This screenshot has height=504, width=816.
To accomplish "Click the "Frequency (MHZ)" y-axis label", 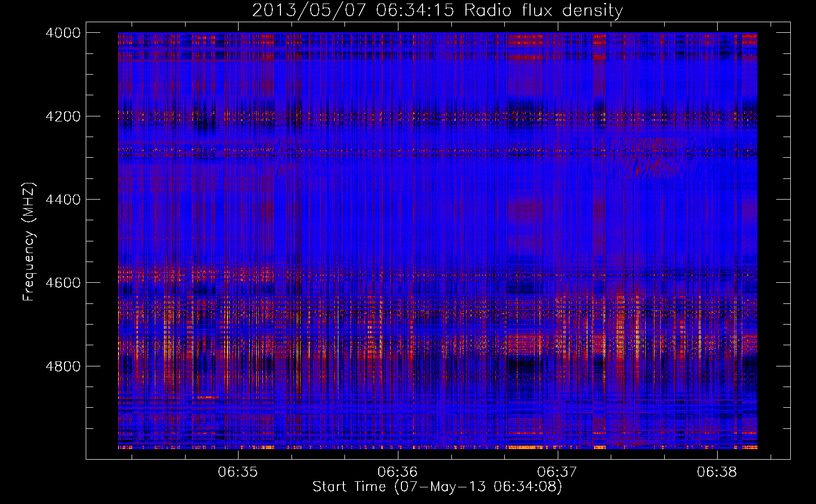I will pos(29,241).
